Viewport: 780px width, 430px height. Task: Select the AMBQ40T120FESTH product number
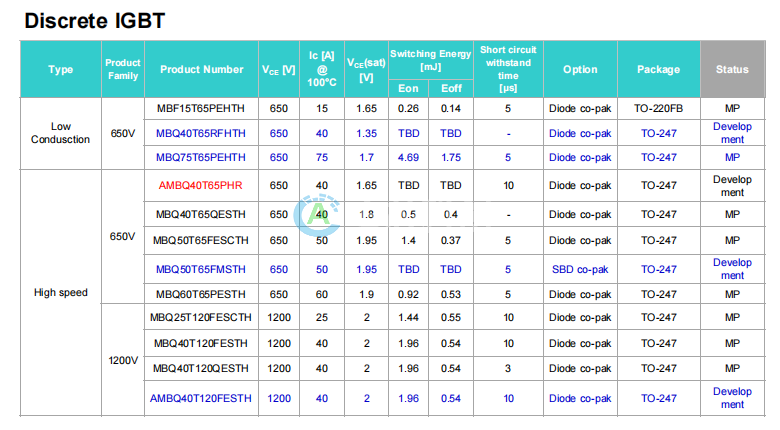pos(201,398)
